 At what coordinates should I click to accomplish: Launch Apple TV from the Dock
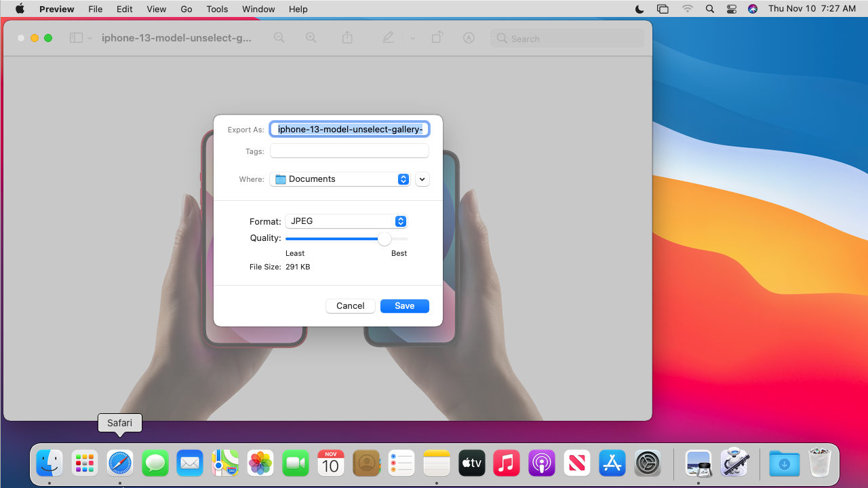tap(472, 463)
